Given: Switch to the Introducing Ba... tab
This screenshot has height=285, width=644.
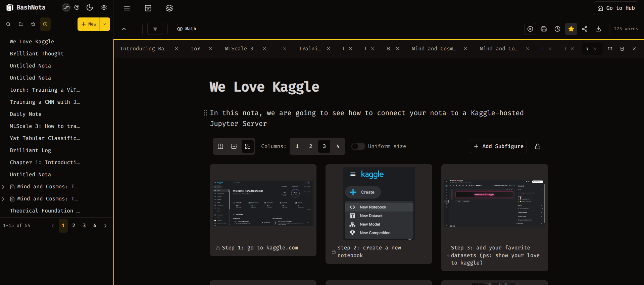Looking at the screenshot, I should (144, 49).
